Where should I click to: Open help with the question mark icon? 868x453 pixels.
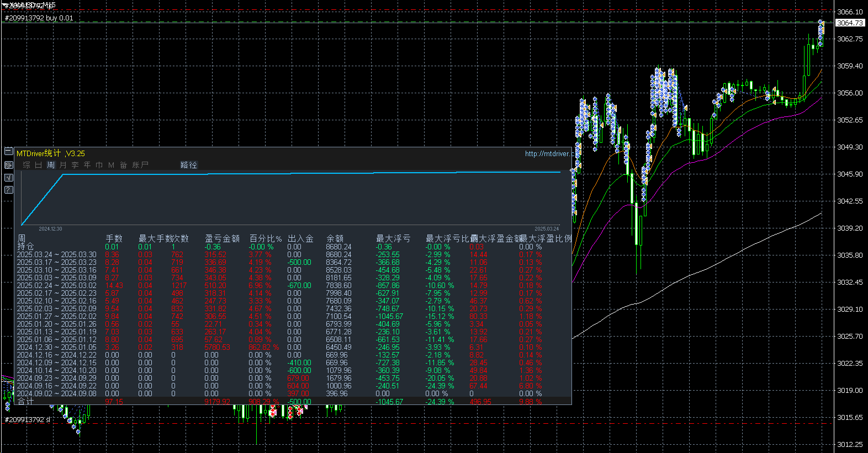(x=8, y=190)
